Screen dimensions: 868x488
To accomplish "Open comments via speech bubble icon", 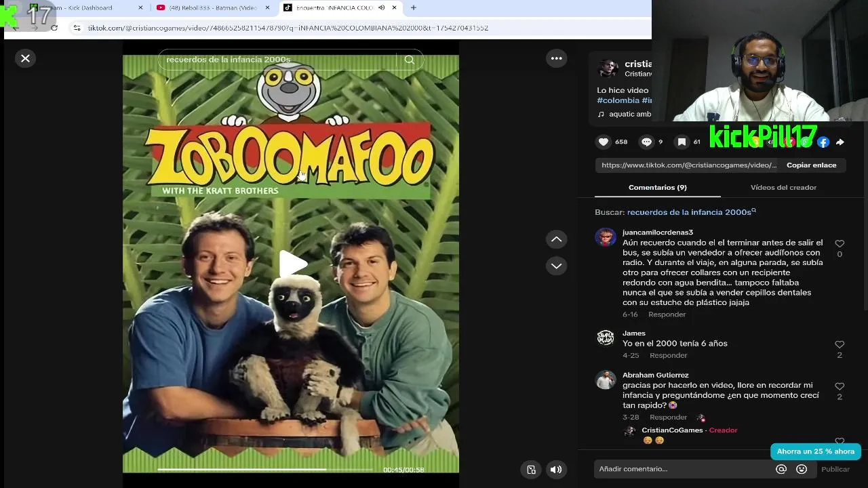I will pyautogui.click(x=646, y=142).
